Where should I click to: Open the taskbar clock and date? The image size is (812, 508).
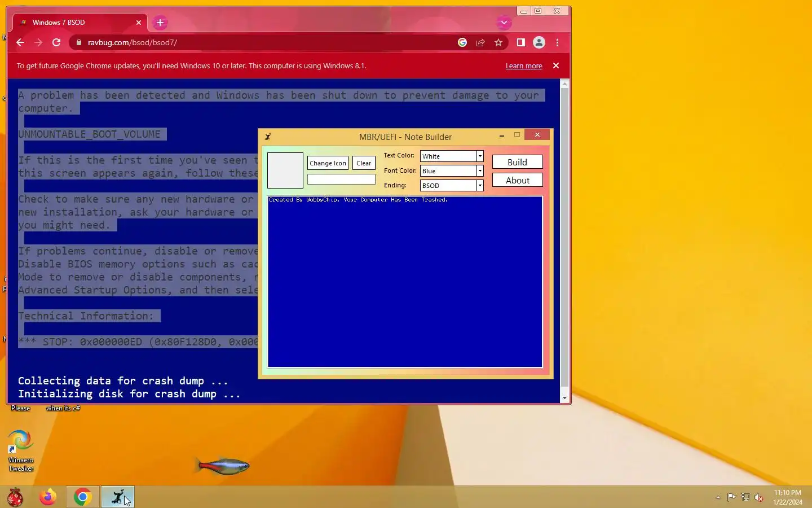788,497
